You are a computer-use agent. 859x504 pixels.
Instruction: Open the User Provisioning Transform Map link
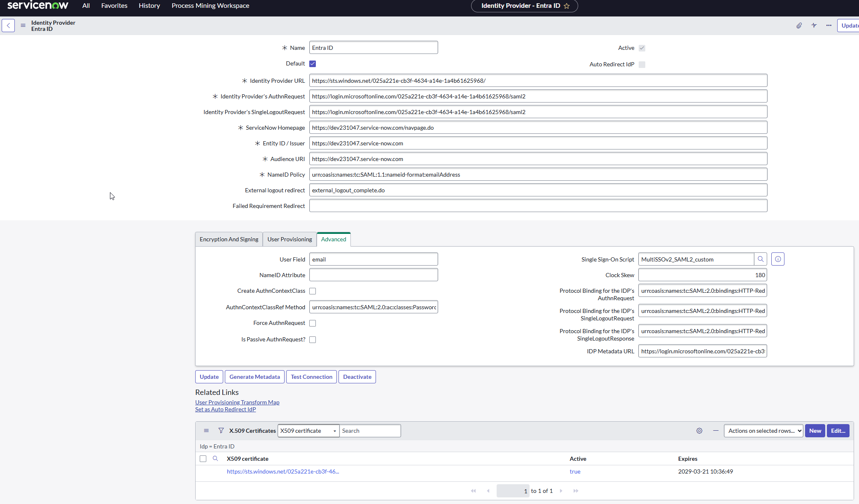pyautogui.click(x=237, y=402)
